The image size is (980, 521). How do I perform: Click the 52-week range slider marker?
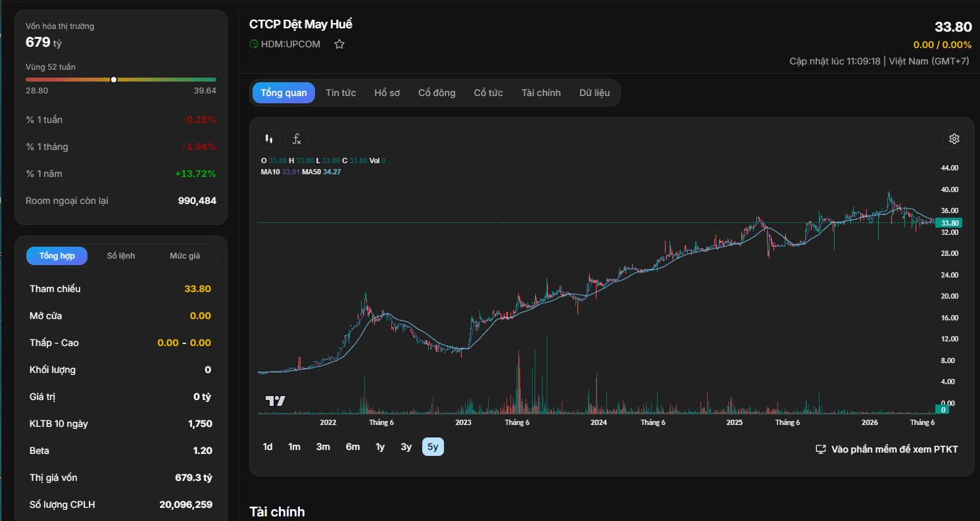[x=114, y=80]
